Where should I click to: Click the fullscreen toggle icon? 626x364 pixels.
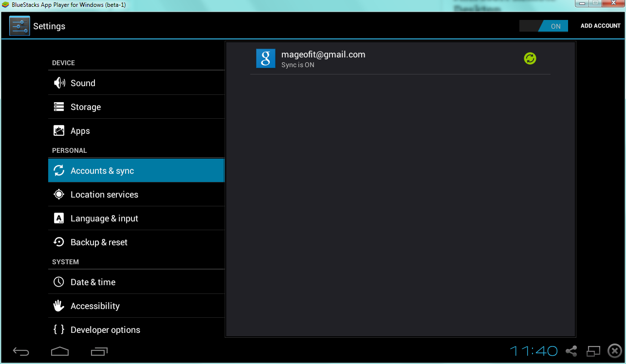coord(594,351)
